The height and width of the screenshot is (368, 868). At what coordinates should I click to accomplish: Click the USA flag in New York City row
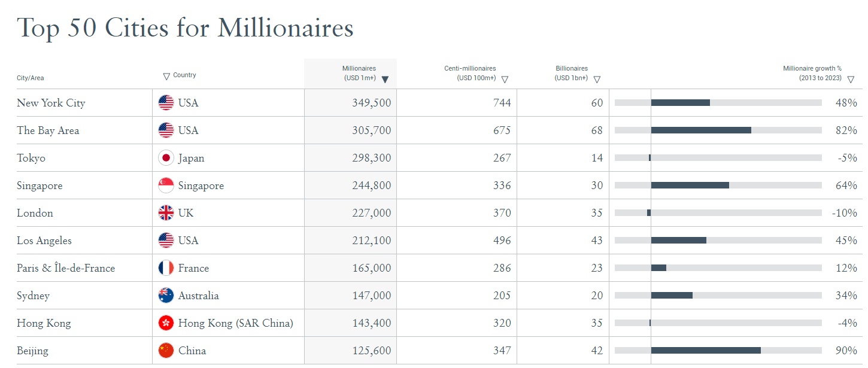tap(166, 103)
